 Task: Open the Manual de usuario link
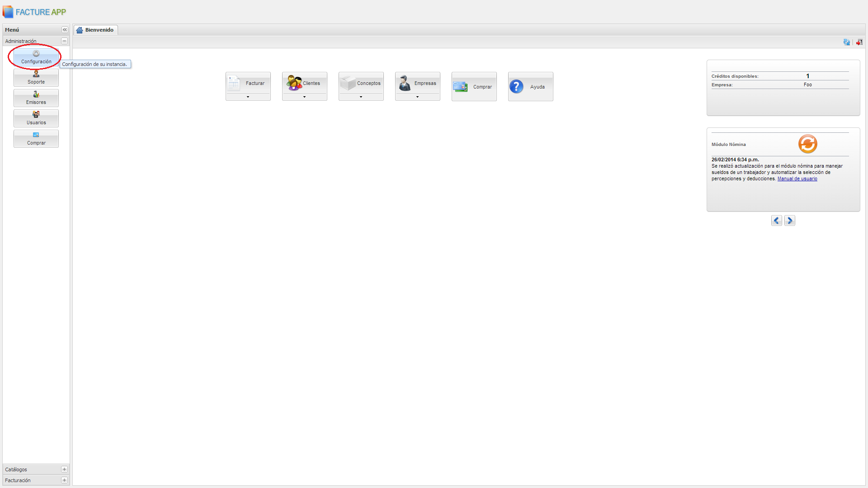click(x=797, y=179)
